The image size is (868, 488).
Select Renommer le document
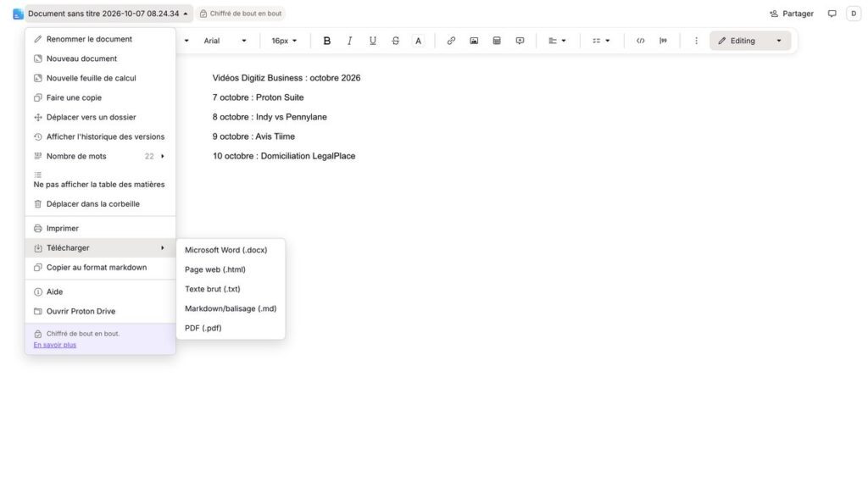click(100, 39)
